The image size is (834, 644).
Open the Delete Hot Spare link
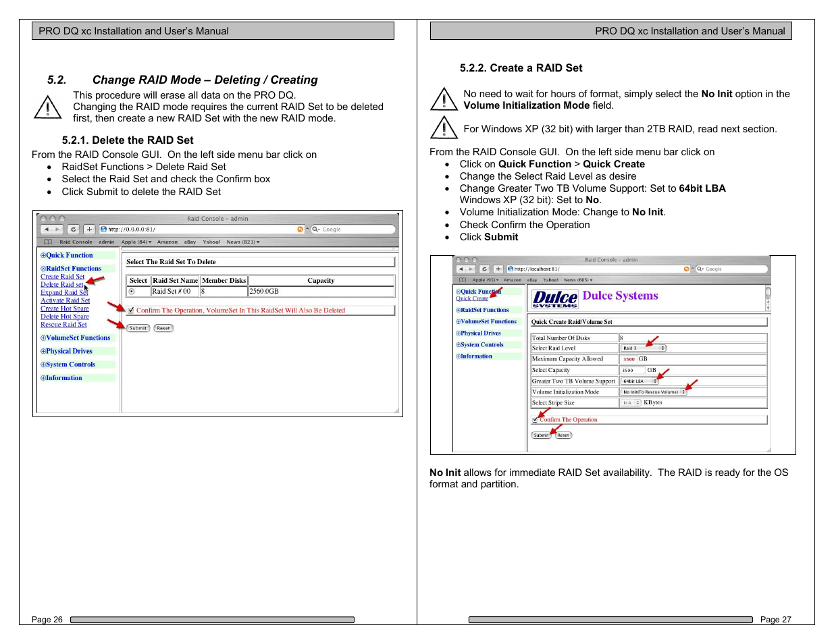65,317
